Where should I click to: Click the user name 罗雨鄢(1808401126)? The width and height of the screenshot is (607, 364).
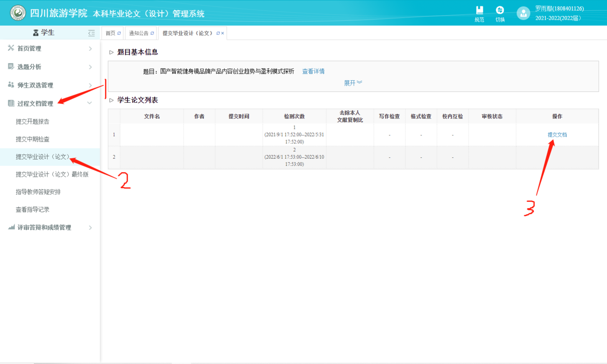[560, 9]
